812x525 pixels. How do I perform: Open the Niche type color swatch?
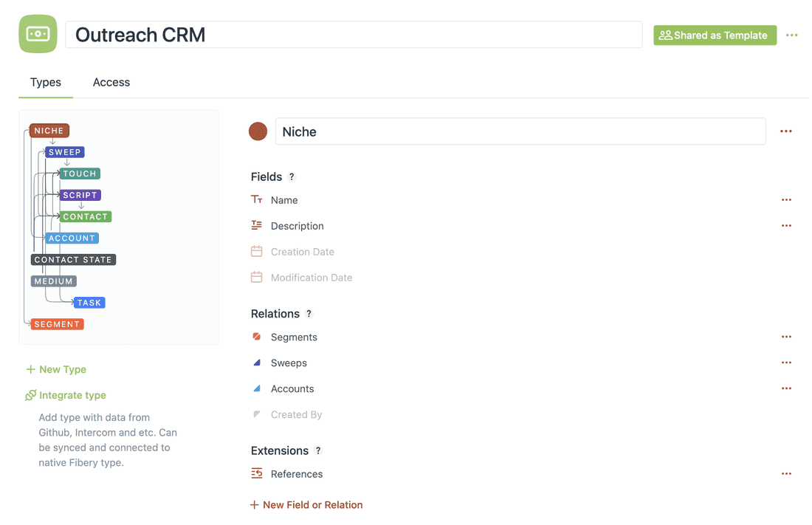pyautogui.click(x=258, y=131)
